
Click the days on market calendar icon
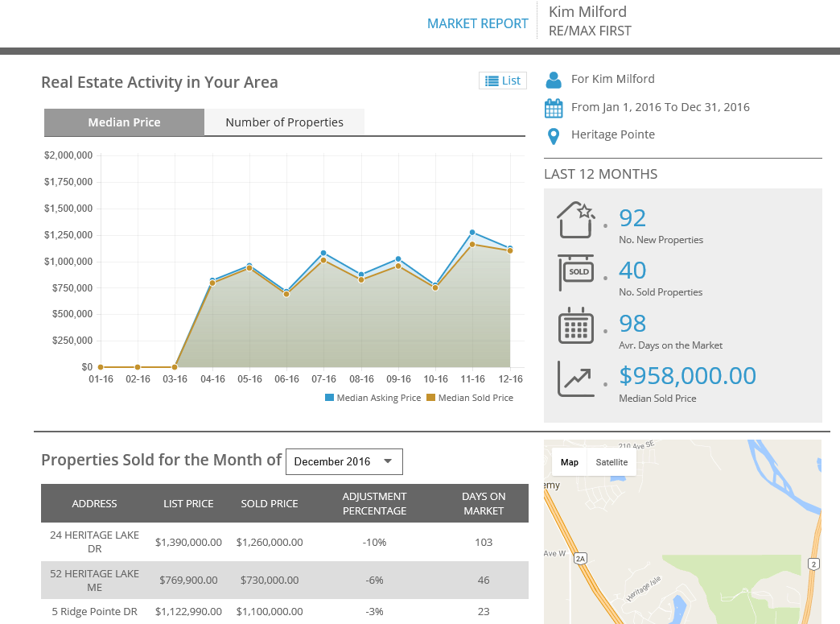(575, 325)
